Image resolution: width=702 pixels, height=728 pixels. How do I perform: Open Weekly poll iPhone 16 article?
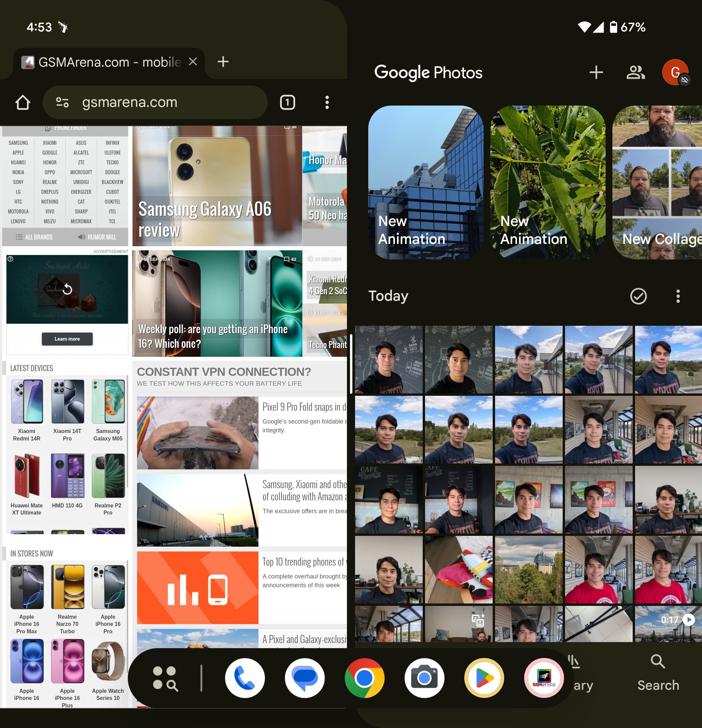click(217, 303)
